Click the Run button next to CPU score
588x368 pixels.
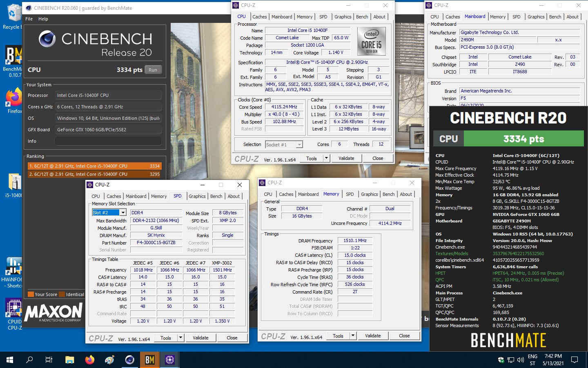pos(153,70)
